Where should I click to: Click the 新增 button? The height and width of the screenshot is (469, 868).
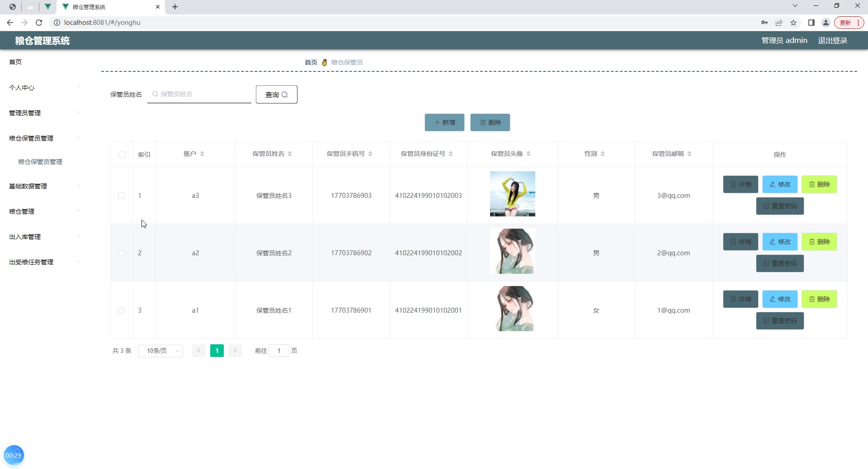pyautogui.click(x=444, y=122)
